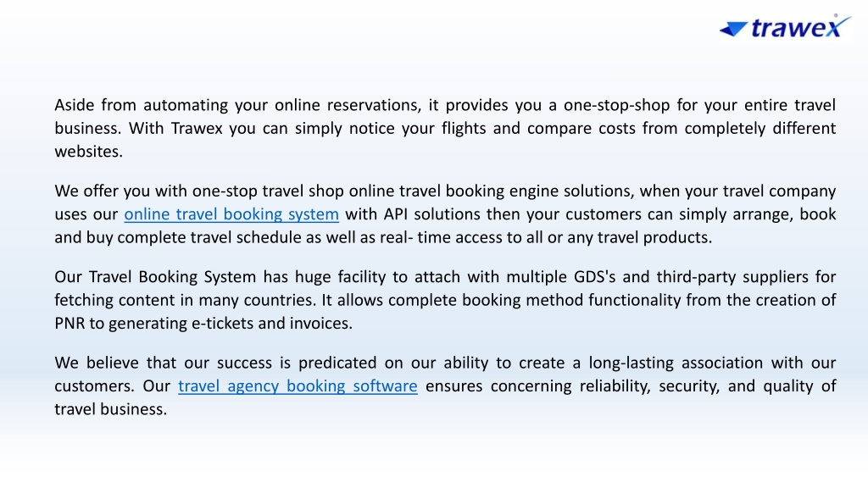Click the text GDS's in third paragraph
This screenshot has width=868, height=488.
pyautogui.click(x=594, y=277)
